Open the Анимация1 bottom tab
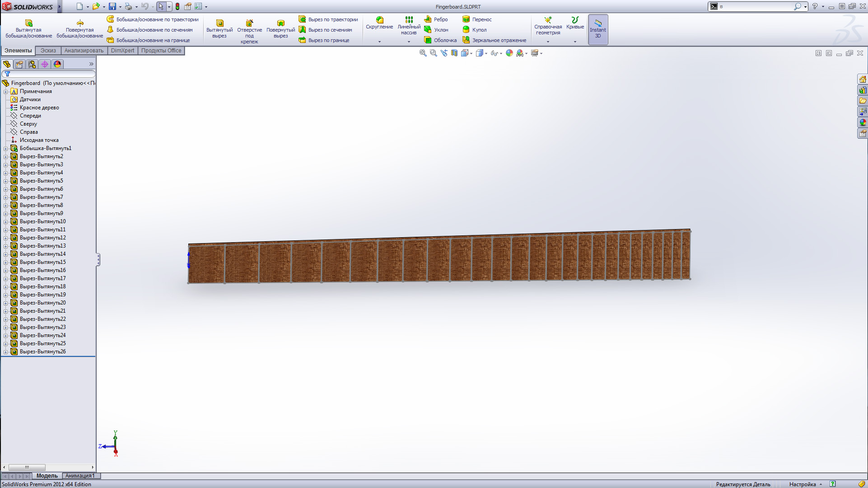 coord(80,476)
